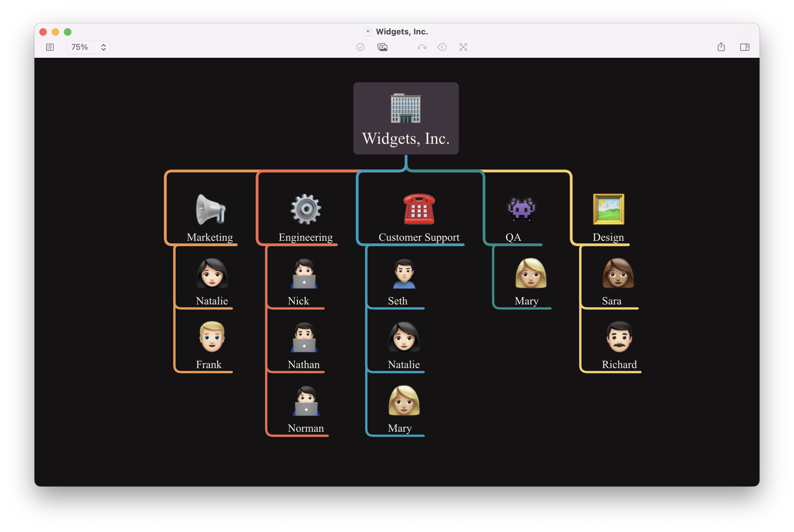Toggle the right inspector sidebar
The image size is (794, 532).
pyautogui.click(x=744, y=47)
